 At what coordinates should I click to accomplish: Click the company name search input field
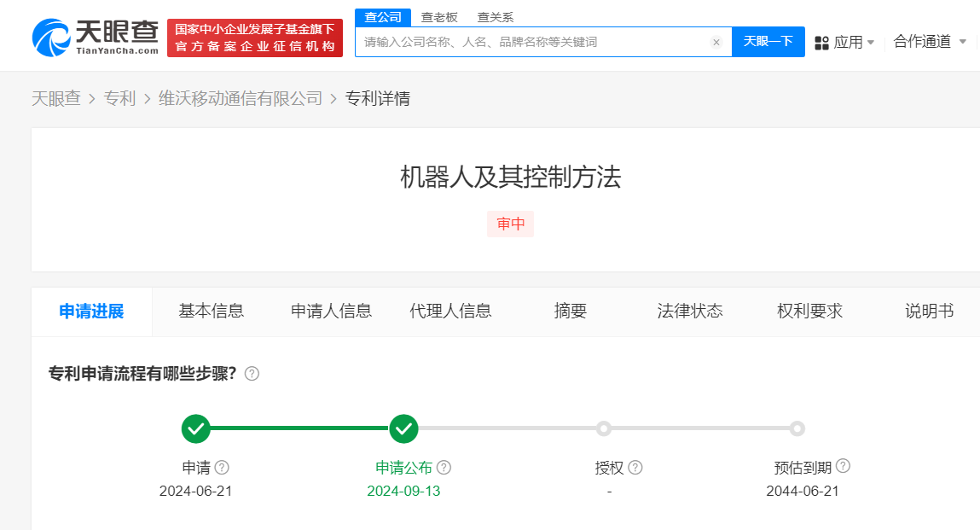(533, 42)
